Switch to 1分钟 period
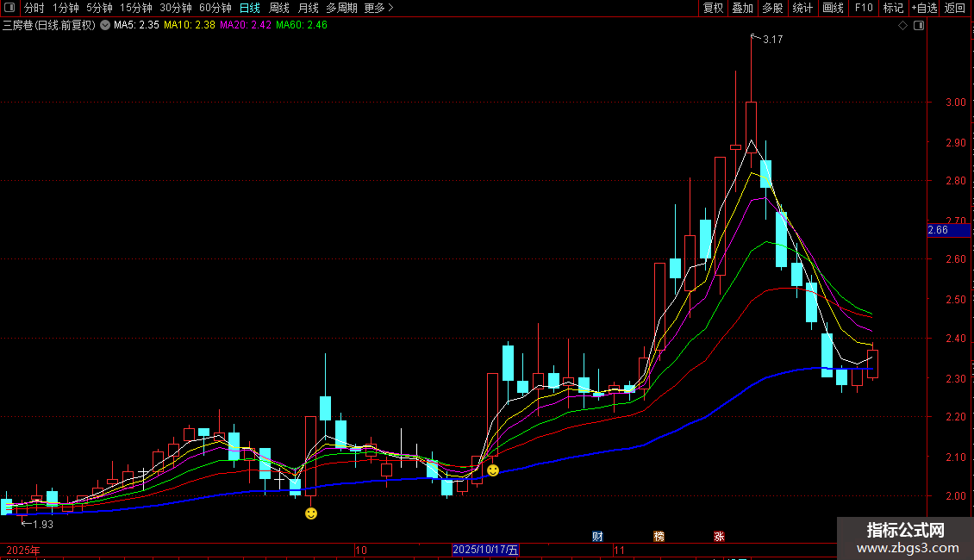This screenshot has height=560, width=974. 66,8
